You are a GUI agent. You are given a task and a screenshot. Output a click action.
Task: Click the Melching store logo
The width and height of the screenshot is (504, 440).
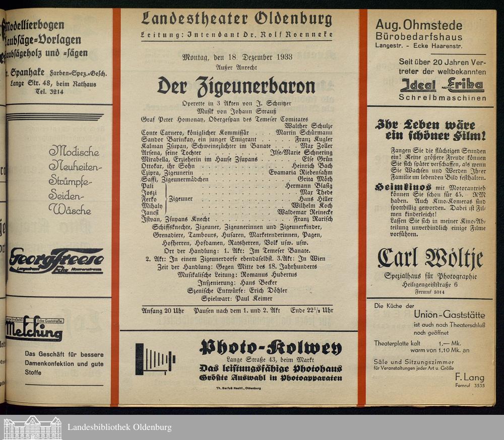click(34, 330)
